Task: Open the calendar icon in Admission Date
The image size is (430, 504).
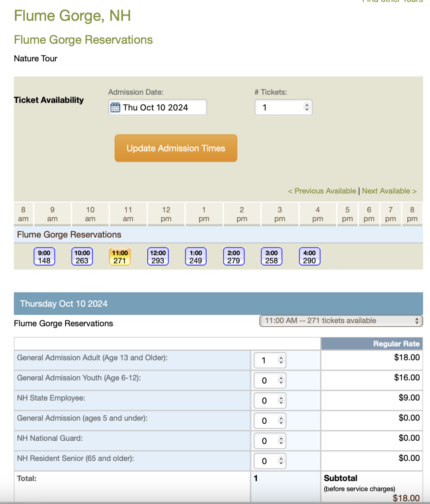Action: tap(115, 107)
